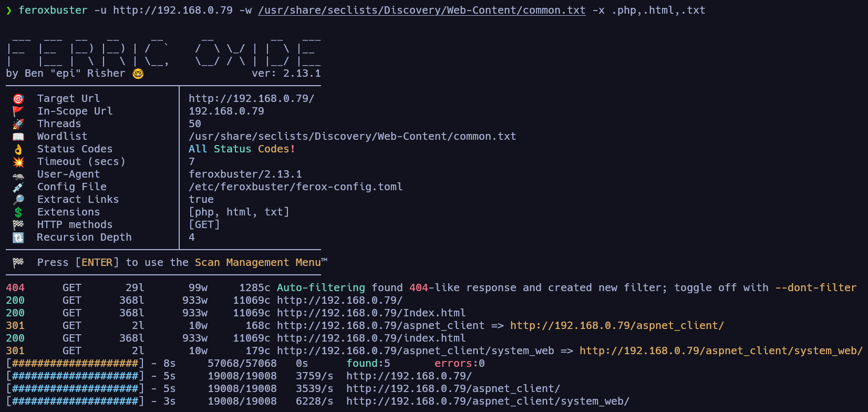Click the green prompt chevron before feroxbuster

(9, 11)
